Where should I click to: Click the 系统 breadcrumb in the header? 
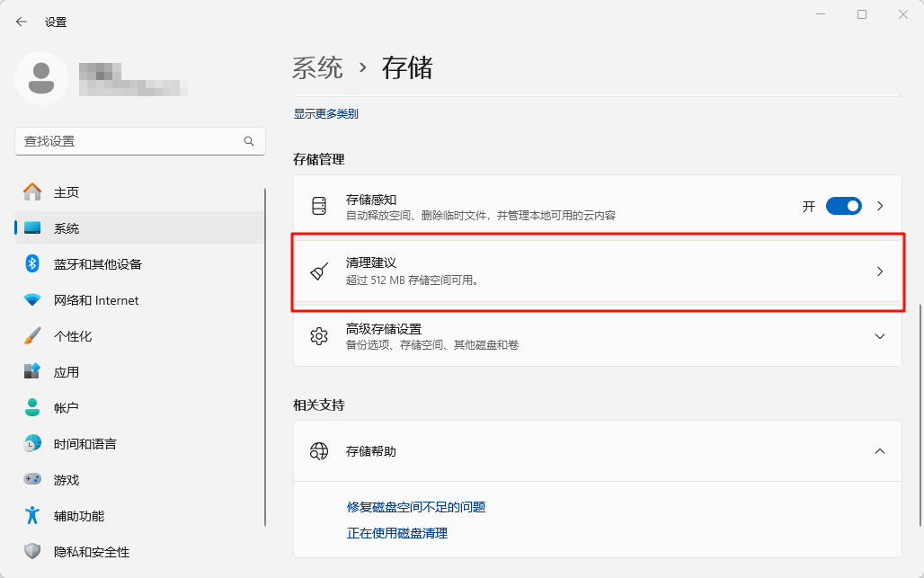(317, 67)
